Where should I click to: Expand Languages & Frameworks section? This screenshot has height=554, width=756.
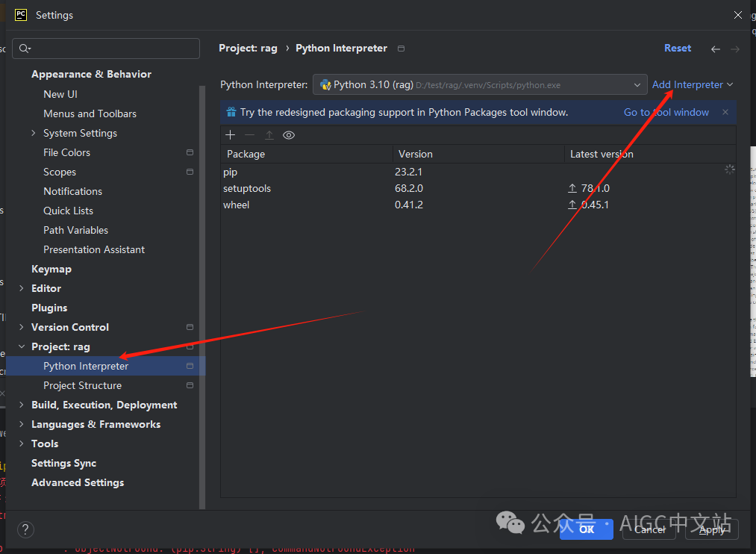pyautogui.click(x=21, y=424)
